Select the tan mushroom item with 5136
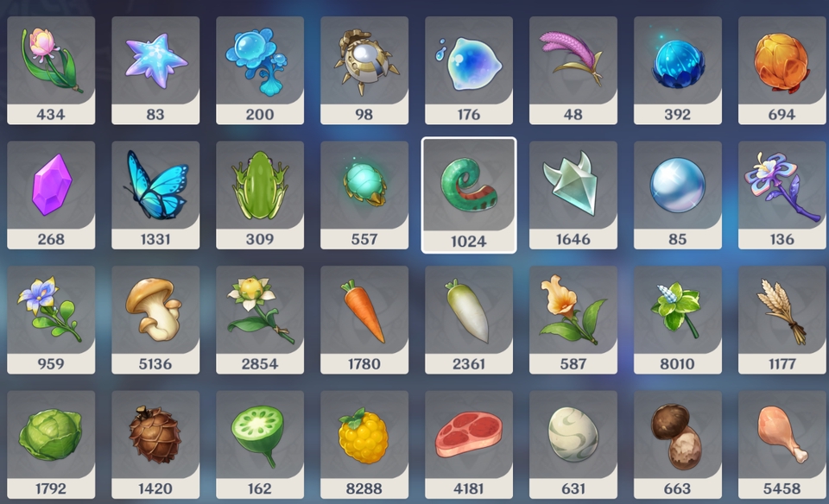829x504 pixels. (x=155, y=319)
